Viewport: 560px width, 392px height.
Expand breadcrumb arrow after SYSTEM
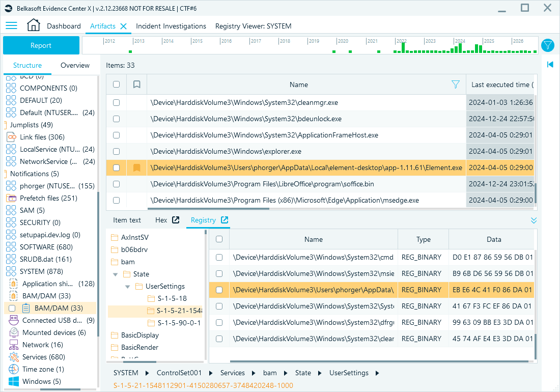pos(147,373)
